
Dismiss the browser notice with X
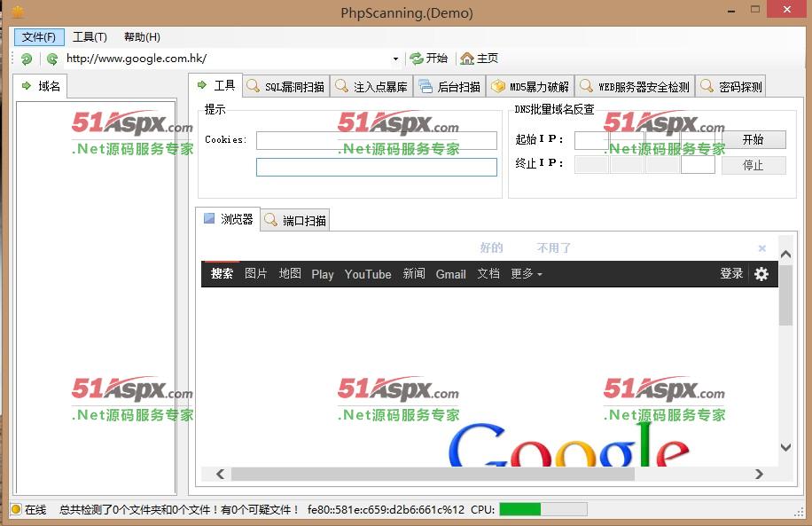coord(761,248)
